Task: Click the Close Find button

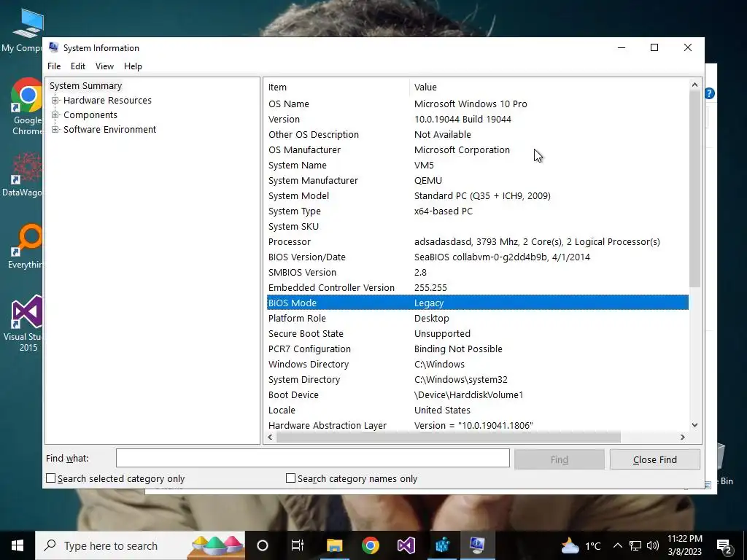Action: pos(655,459)
